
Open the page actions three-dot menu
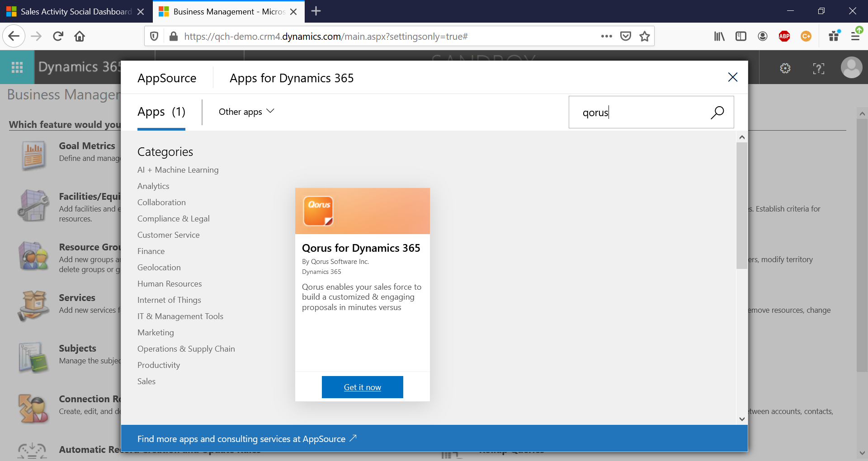pos(606,36)
